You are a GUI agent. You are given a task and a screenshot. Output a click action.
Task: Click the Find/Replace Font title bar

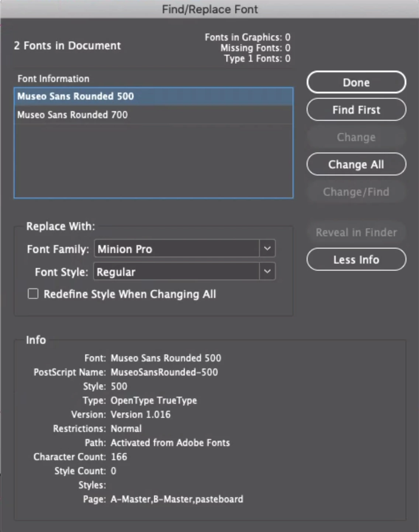[x=209, y=9]
